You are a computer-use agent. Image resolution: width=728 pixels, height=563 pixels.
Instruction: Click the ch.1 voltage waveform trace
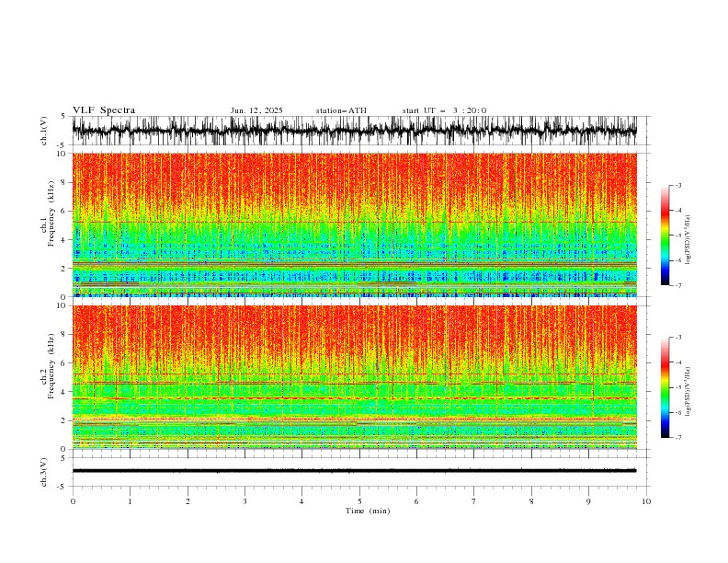pyautogui.click(x=354, y=131)
